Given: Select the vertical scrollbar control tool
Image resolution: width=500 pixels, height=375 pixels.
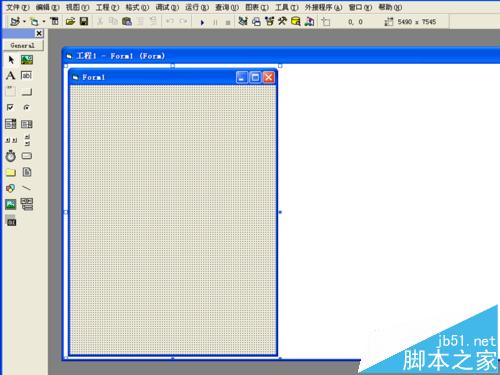Looking at the screenshot, I should [27, 140].
